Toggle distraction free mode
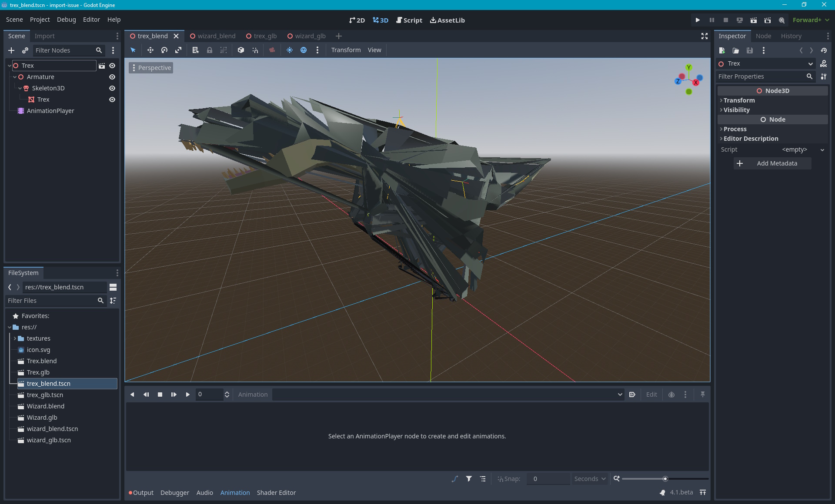This screenshot has width=835, height=504. (x=704, y=36)
